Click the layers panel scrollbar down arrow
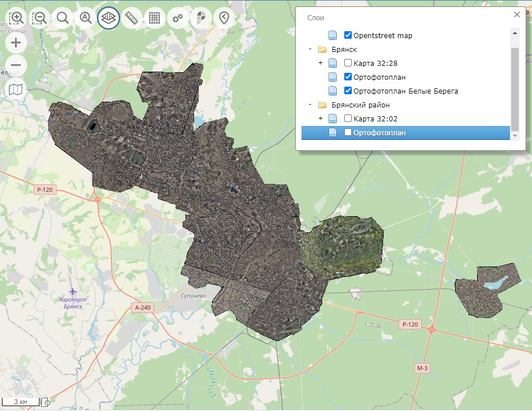 point(515,135)
